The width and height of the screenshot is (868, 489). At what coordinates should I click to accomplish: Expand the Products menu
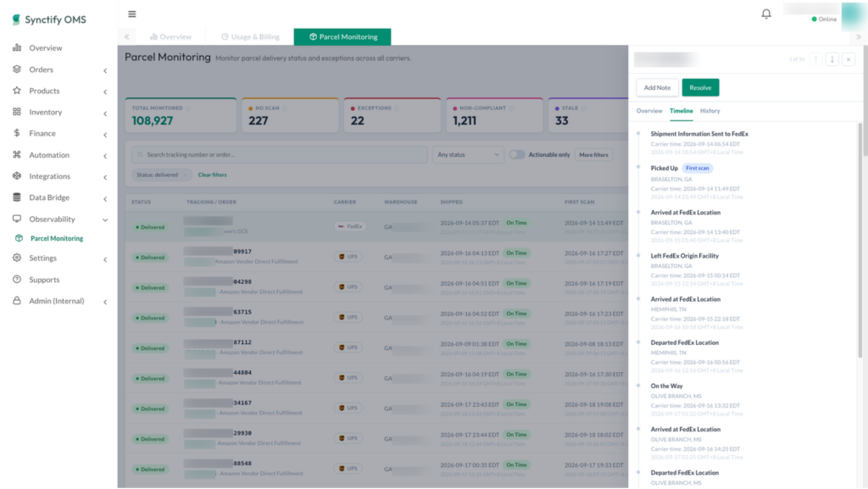(105, 92)
